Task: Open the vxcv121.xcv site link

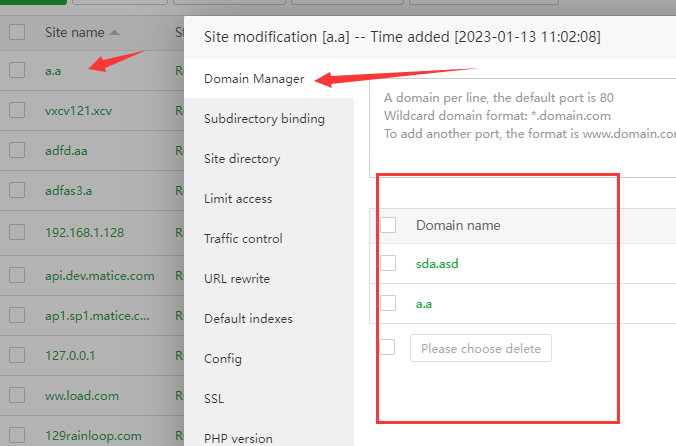Action: (78, 111)
